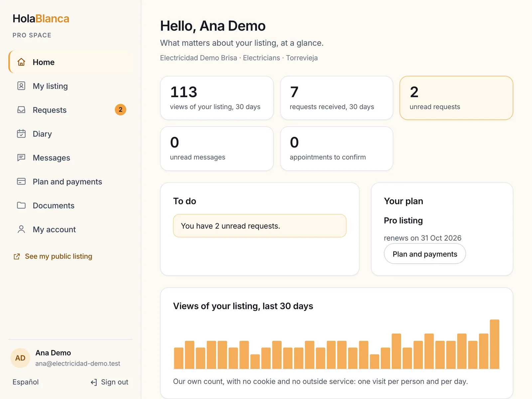The height and width of the screenshot is (399, 532).
Task: Click the Messages chat bubble icon
Action: pyautogui.click(x=21, y=158)
